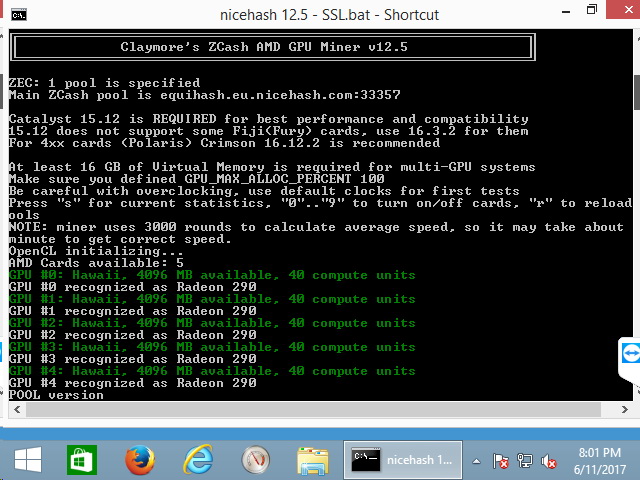Open the command prompt window system menu icon

(x=19, y=15)
